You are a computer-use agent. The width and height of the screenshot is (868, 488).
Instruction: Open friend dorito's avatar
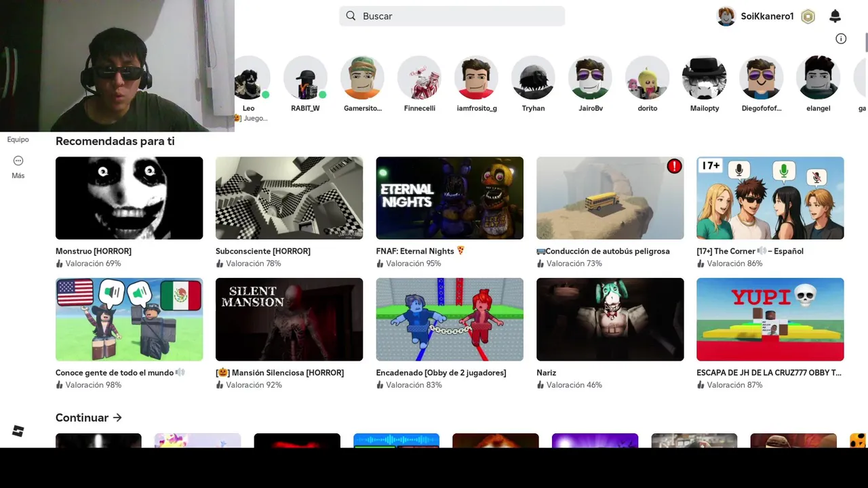647,77
